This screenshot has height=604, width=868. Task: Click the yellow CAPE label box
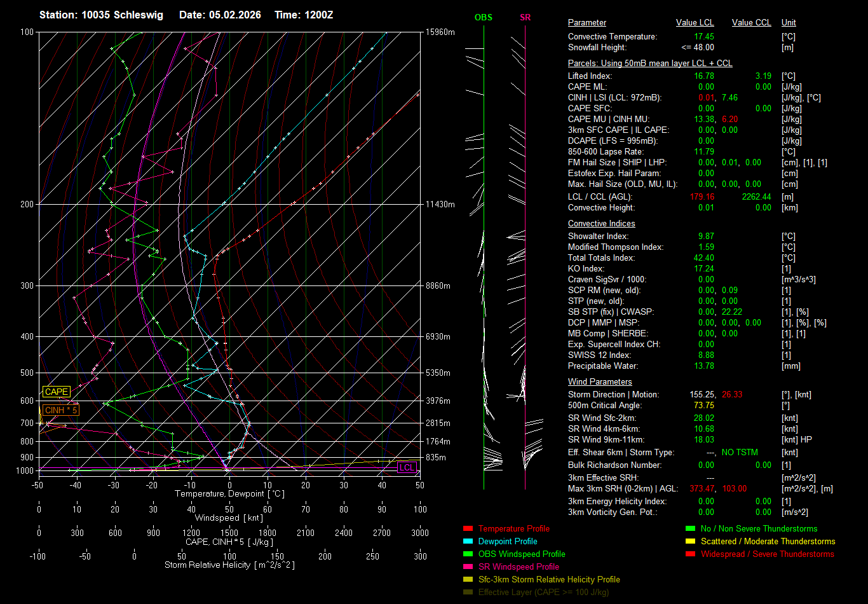point(57,392)
